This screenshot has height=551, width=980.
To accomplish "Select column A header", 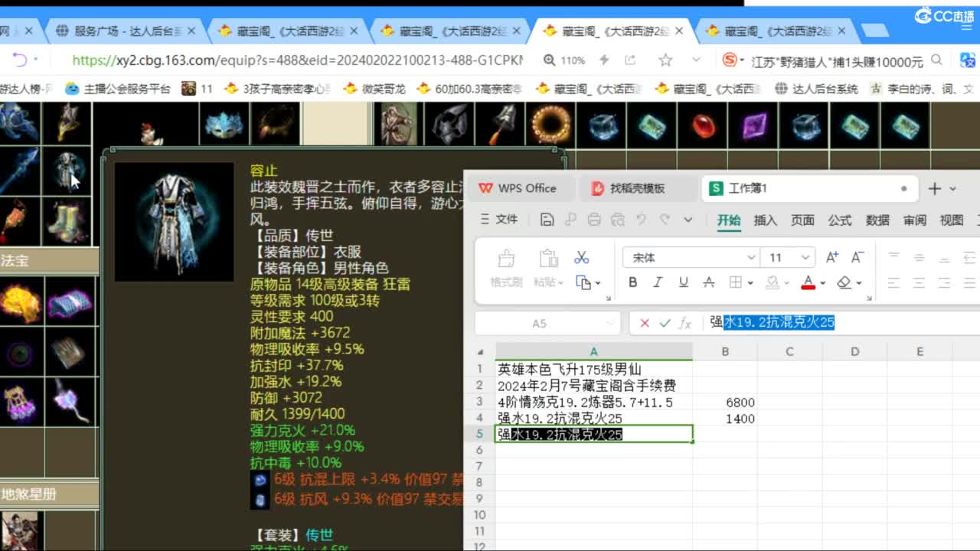I will (593, 352).
